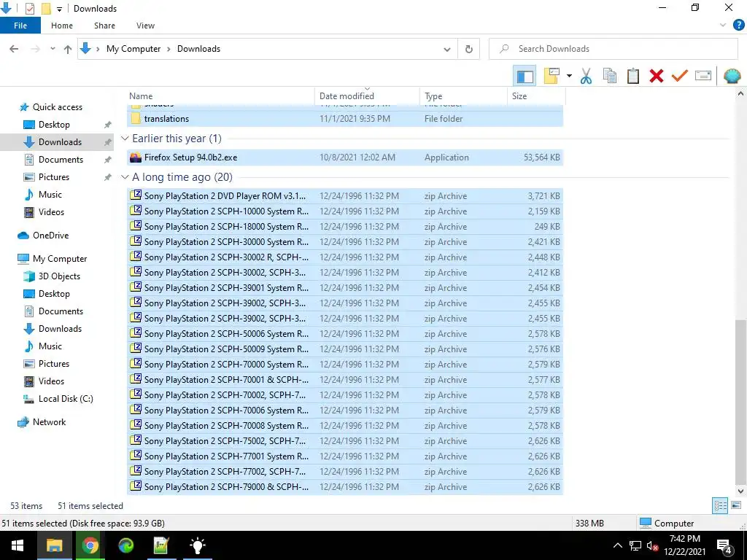Switch to the Share ribbon tab
The width and height of the screenshot is (747, 560).
click(104, 26)
